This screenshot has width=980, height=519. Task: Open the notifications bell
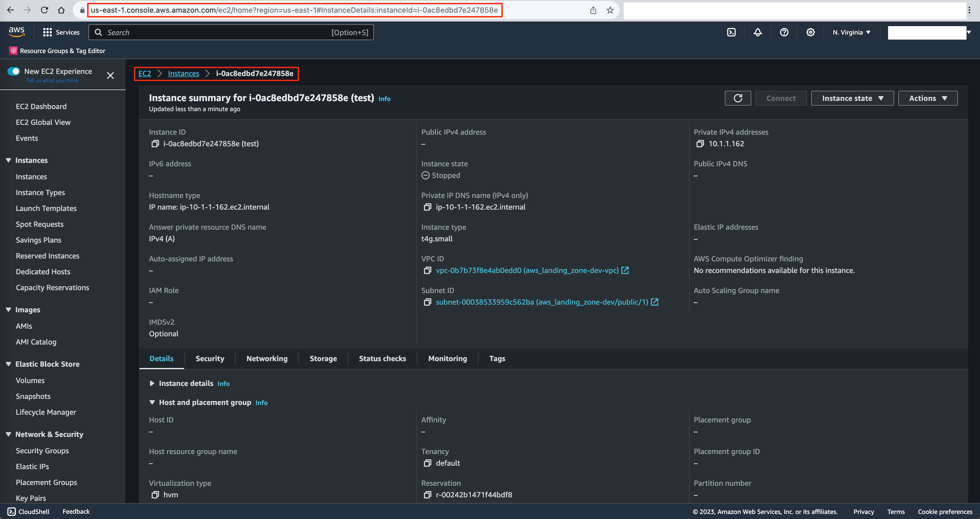(x=757, y=32)
